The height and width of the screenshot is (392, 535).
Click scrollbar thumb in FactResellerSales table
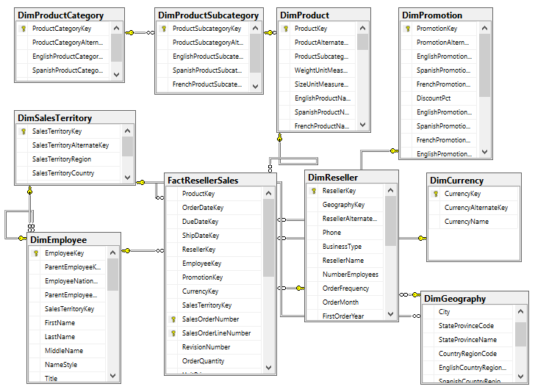(268, 238)
